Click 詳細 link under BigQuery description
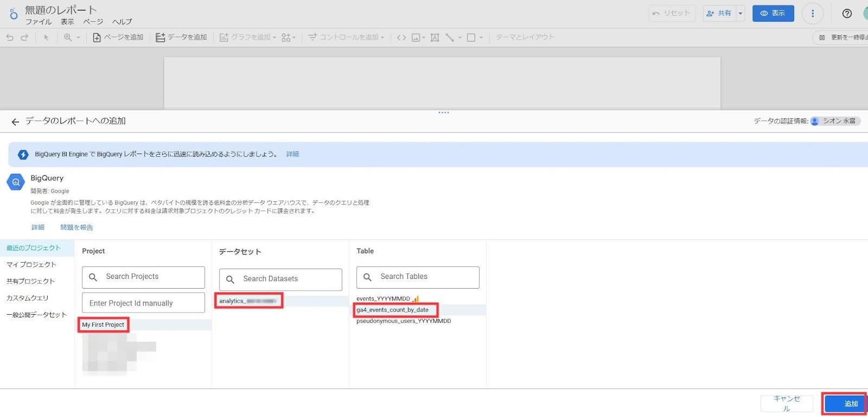 (38, 227)
